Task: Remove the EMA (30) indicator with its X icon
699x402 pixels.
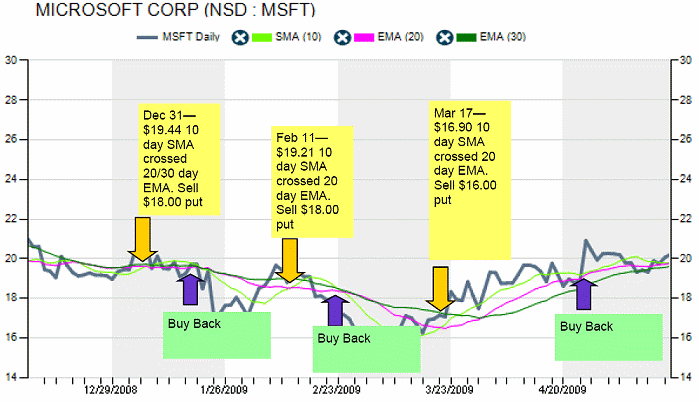Action: click(x=444, y=37)
